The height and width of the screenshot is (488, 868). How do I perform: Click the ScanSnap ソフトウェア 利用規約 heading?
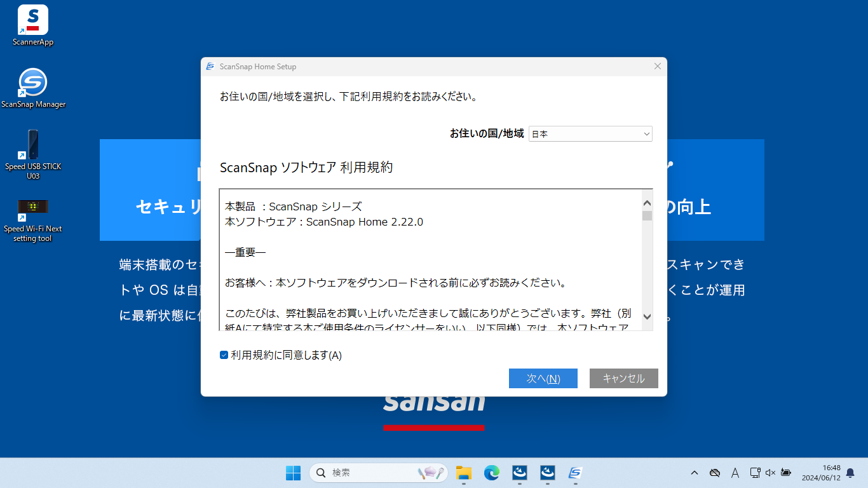[x=306, y=168]
